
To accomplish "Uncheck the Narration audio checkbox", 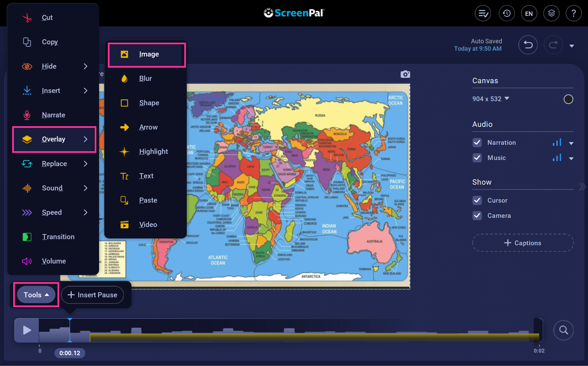I will [x=477, y=142].
